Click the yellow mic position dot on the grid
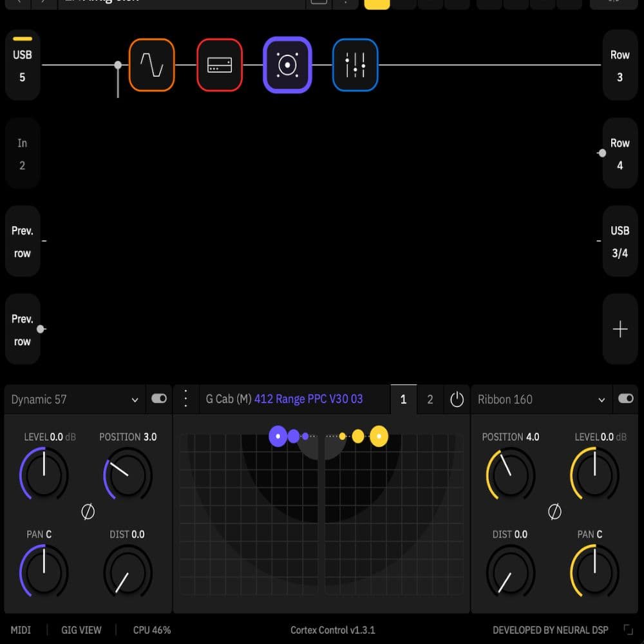 [x=379, y=436]
